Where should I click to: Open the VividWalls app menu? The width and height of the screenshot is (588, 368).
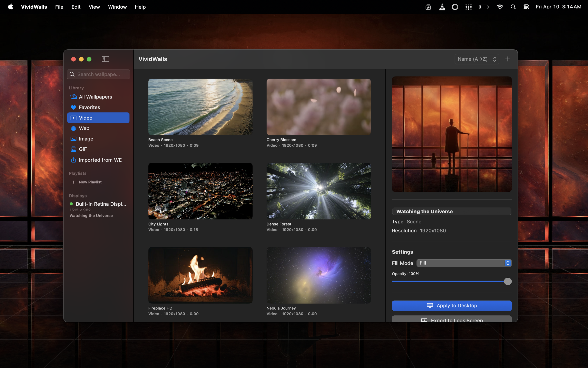(x=34, y=7)
